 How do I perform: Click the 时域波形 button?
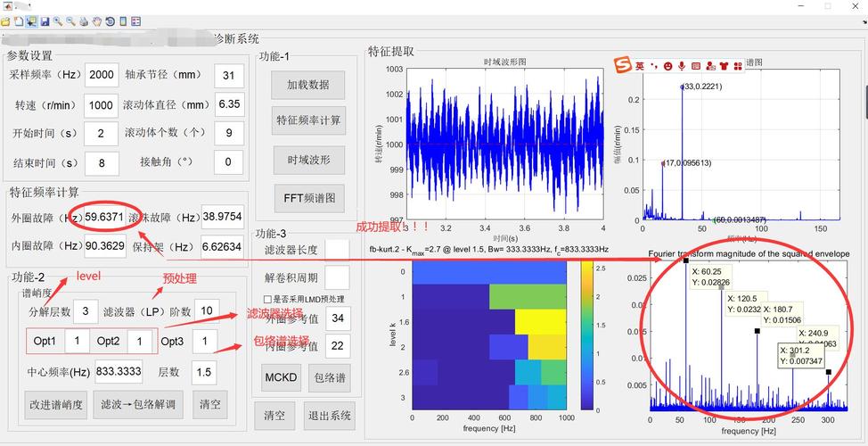[309, 159]
